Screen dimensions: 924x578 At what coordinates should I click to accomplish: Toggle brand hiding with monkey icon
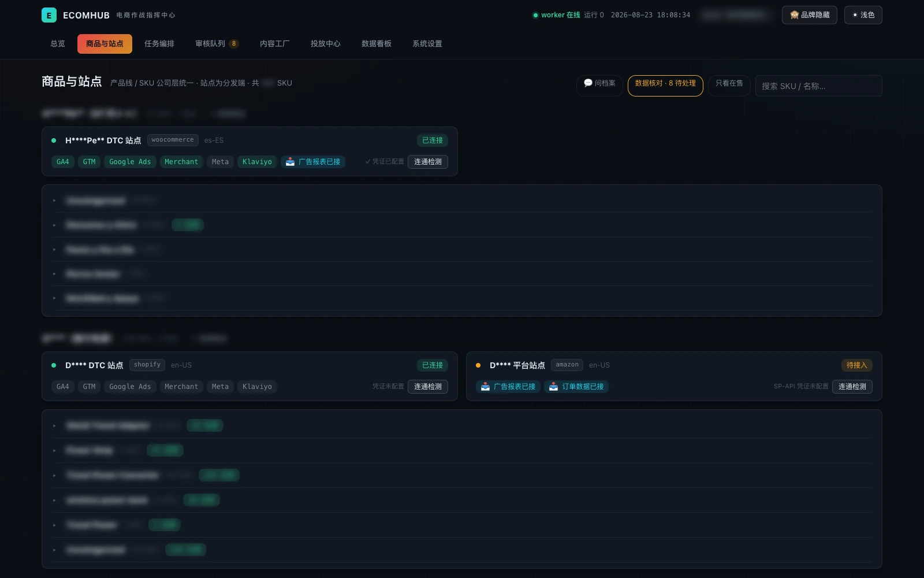(809, 15)
